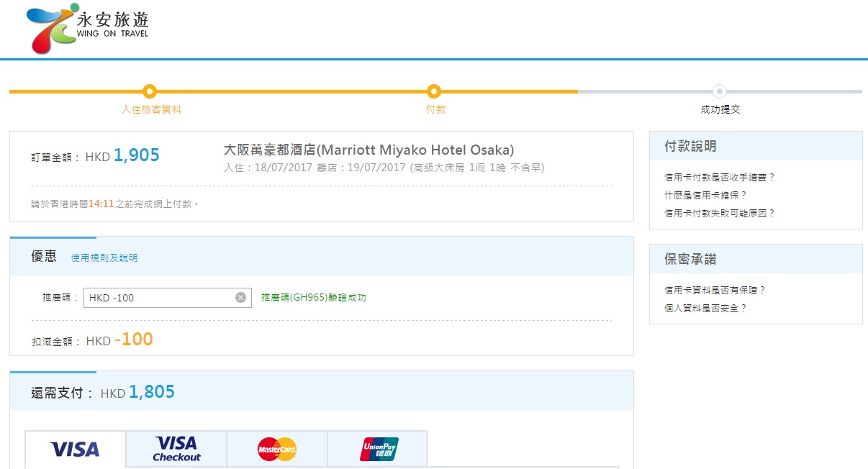Click the 成功提交 step marker

point(720,91)
